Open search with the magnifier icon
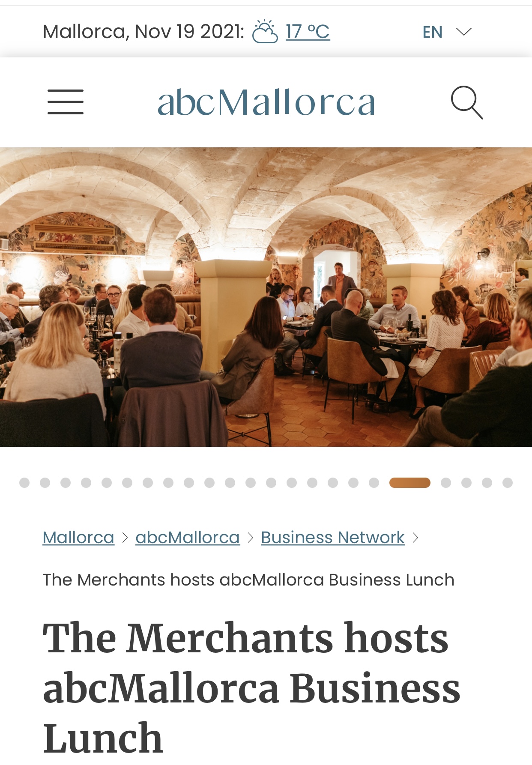This screenshot has height=765, width=532. [x=467, y=102]
